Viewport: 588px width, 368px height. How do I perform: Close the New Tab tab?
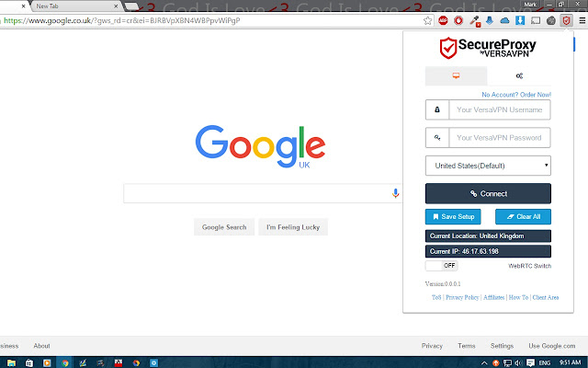tap(116, 6)
